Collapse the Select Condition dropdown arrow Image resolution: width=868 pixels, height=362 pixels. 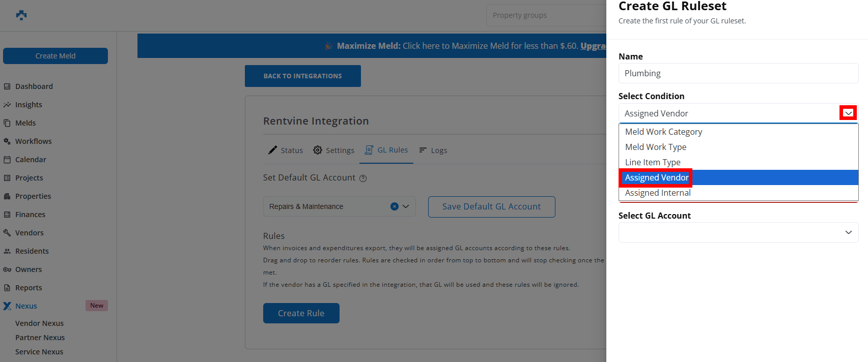coord(848,113)
